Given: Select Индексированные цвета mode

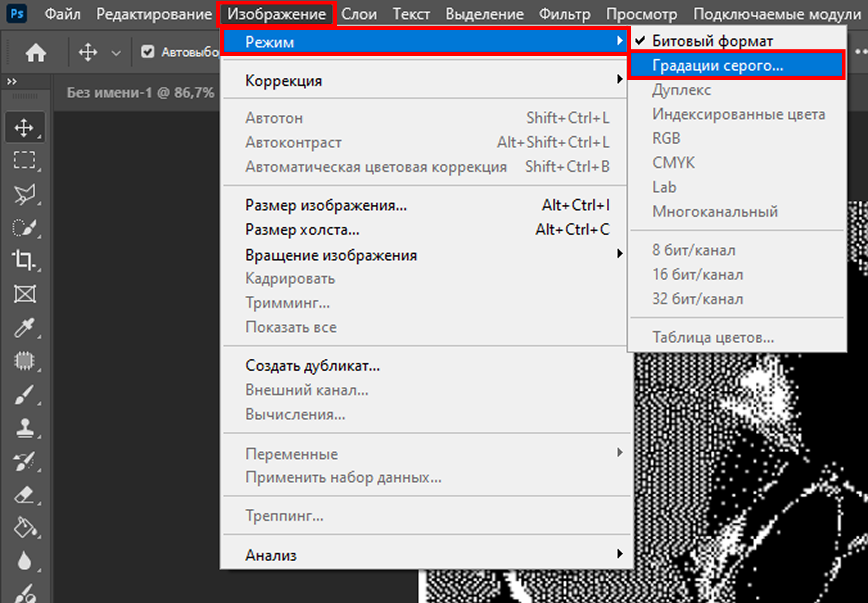Looking at the screenshot, I should coord(737,114).
